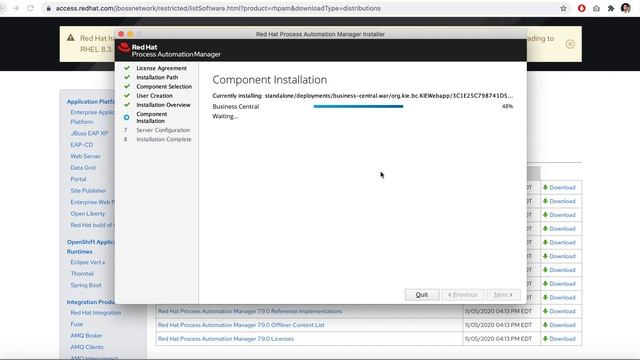The width and height of the screenshot is (640, 360).
Task: Select the Server Configuration step
Action: (163, 130)
